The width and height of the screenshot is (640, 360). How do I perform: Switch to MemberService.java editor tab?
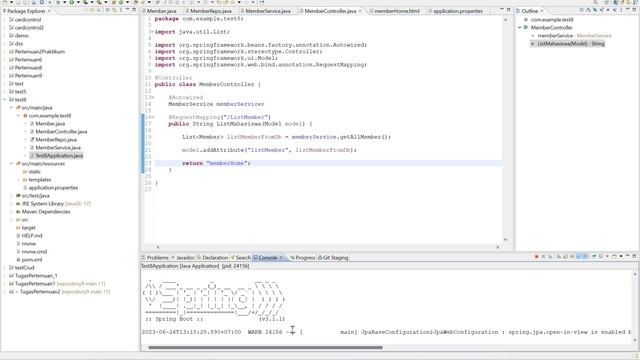[x=267, y=11]
